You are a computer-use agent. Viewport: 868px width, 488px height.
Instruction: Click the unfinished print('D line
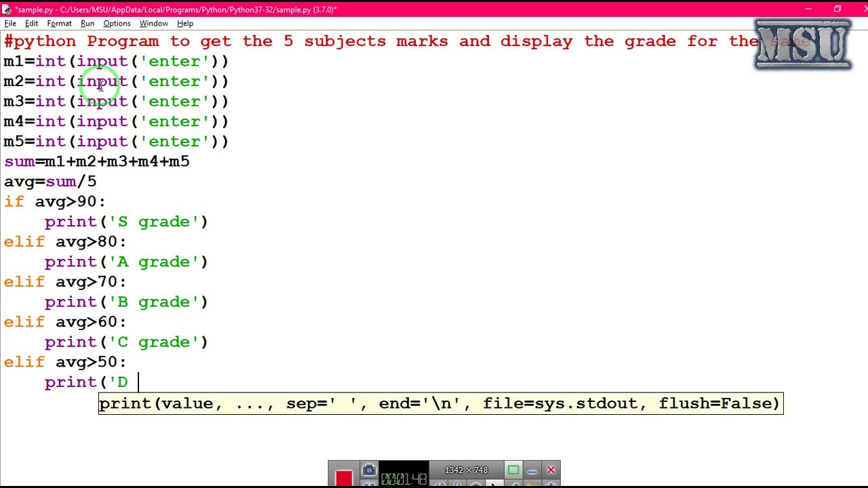click(x=86, y=382)
